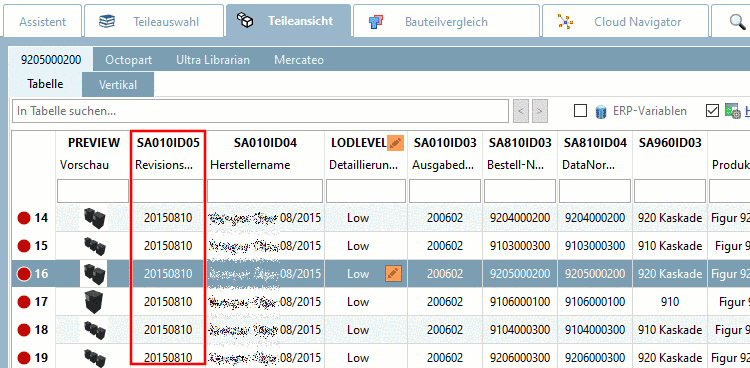
Task: Open preview thumbnail in row 14
Action: (x=94, y=218)
